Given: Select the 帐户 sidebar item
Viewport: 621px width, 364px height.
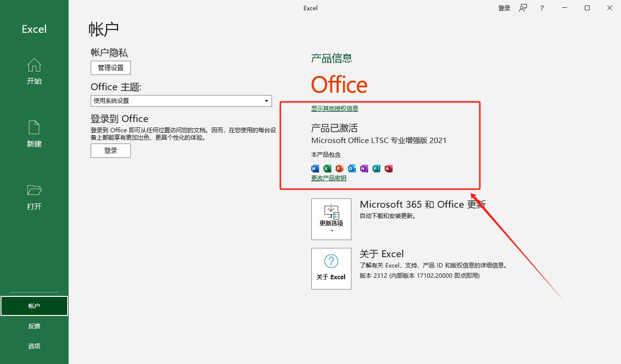Looking at the screenshot, I should click(34, 306).
